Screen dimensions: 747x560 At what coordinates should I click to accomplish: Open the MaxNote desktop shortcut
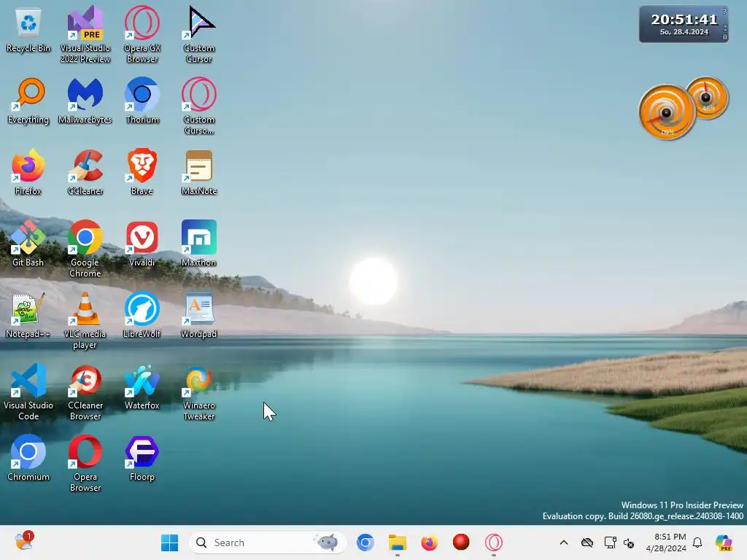point(199,173)
